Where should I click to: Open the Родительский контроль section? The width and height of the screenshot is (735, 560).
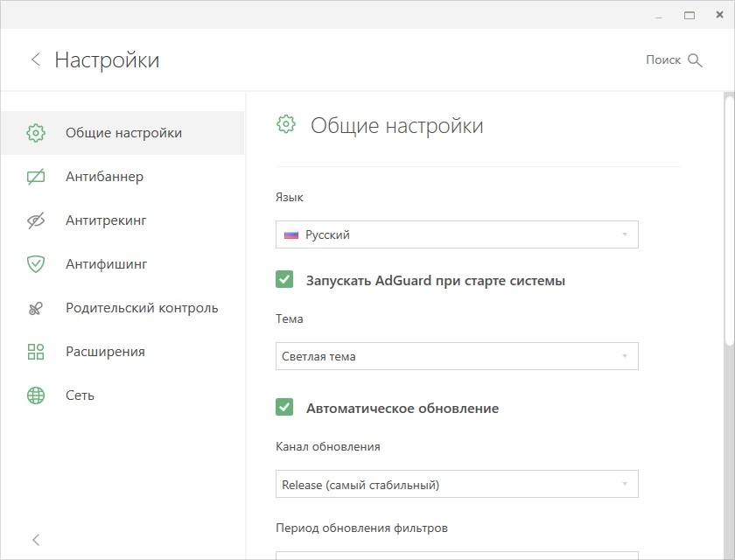pos(142,308)
